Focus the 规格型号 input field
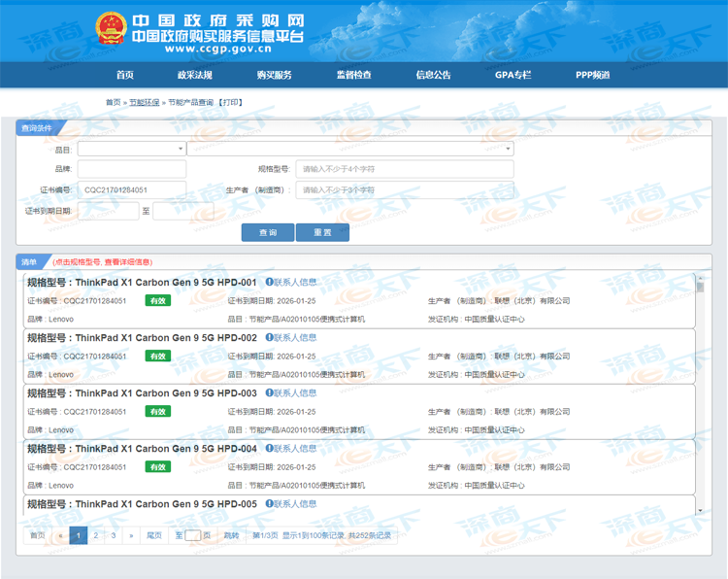 [405, 169]
